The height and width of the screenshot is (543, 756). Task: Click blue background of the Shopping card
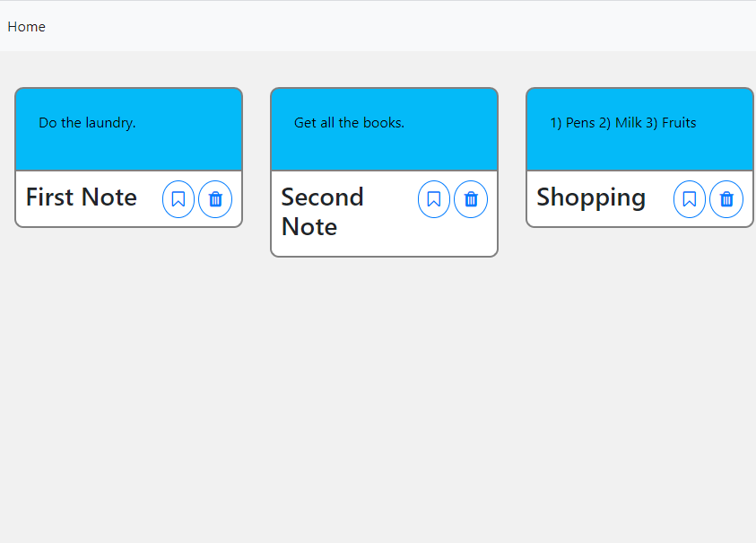click(639, 151)
